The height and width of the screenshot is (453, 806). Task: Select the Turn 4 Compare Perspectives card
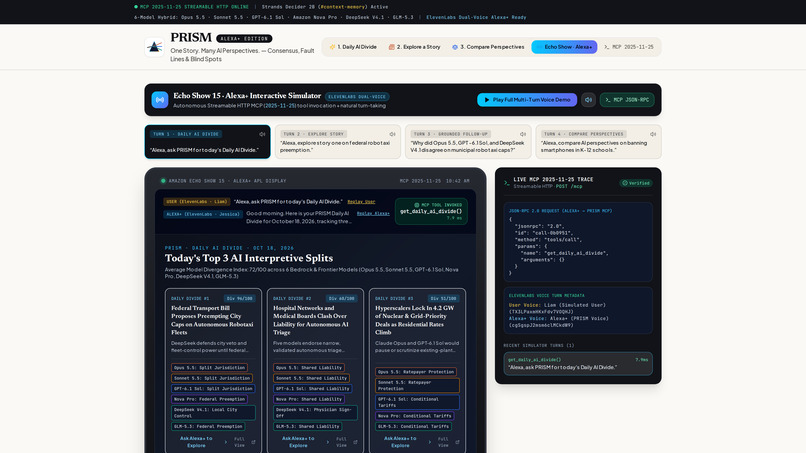point(598,141)
